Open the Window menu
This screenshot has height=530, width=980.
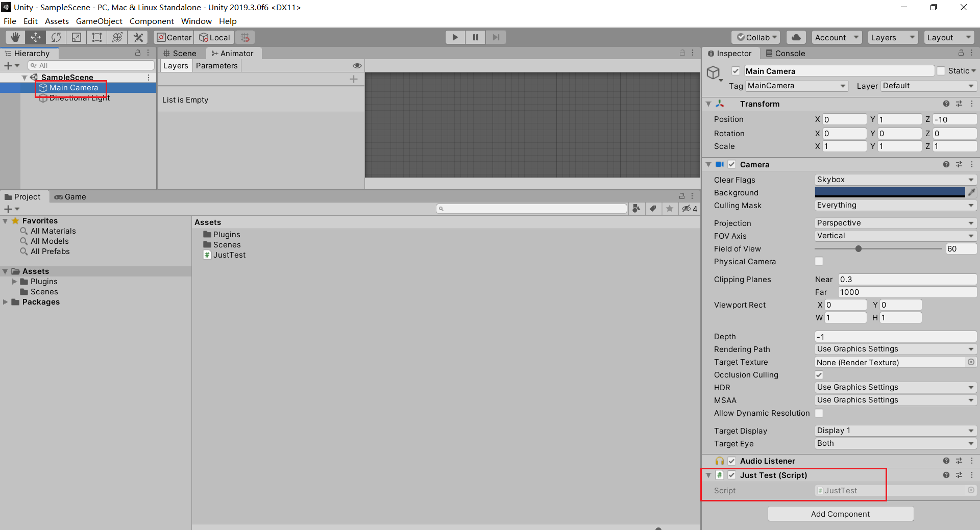[x=196, y=21]
